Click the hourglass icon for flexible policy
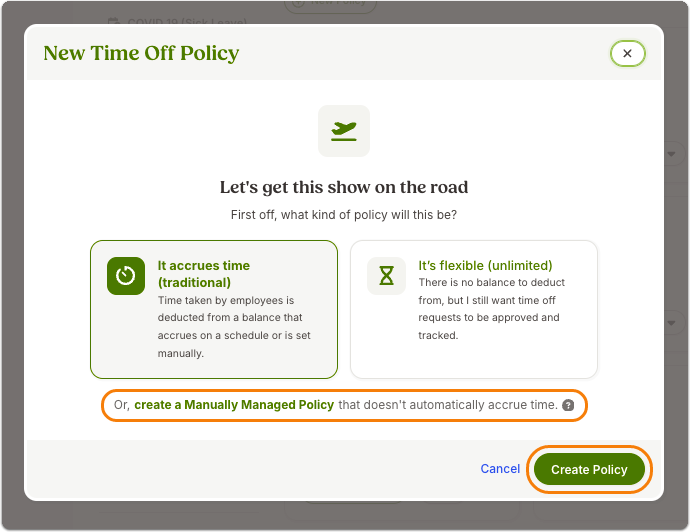The image size is (690, 532). (x=386, y=276)
